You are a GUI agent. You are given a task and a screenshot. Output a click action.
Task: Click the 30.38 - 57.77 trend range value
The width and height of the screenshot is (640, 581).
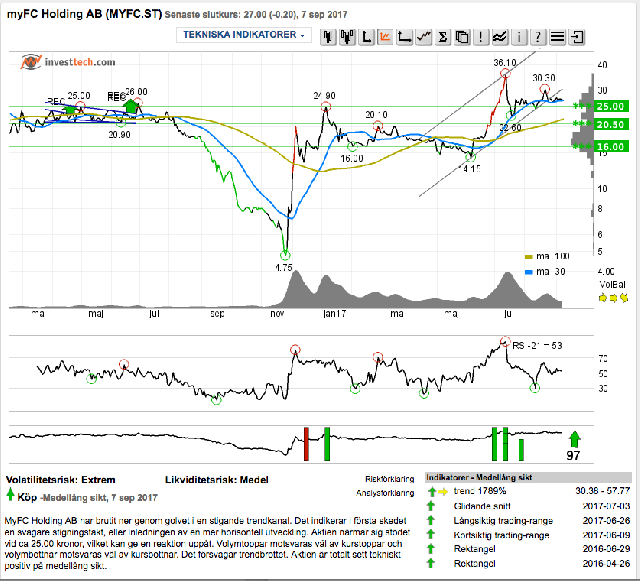tap(603, 491)
